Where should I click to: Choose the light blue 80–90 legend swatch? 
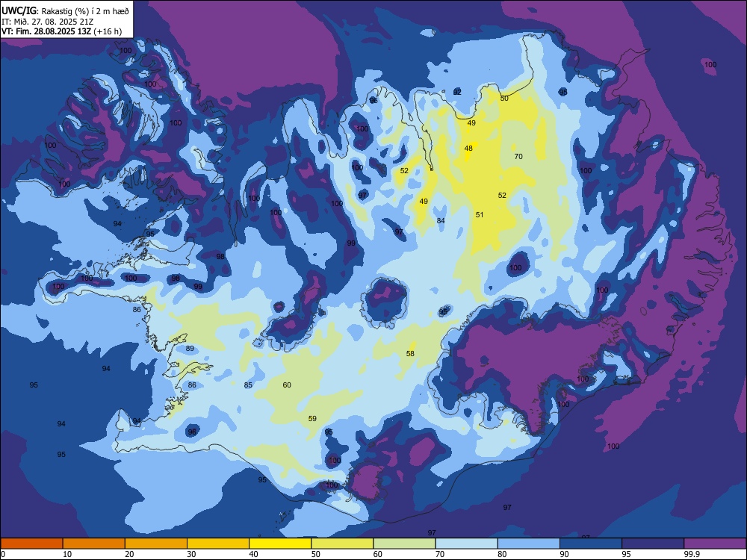tap(529, 544)
